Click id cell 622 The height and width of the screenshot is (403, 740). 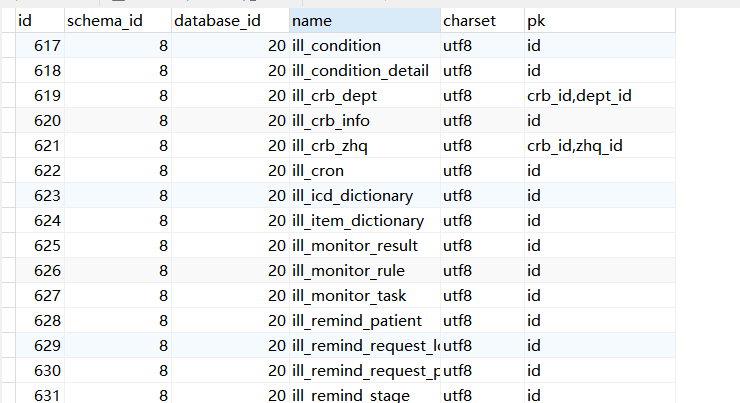tap(40, 171)
